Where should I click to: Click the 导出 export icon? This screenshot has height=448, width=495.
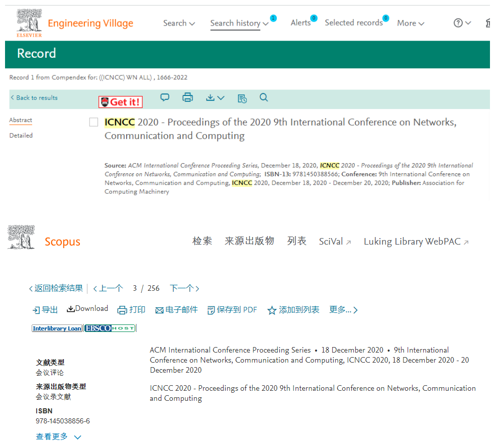[x=36, y=310]
